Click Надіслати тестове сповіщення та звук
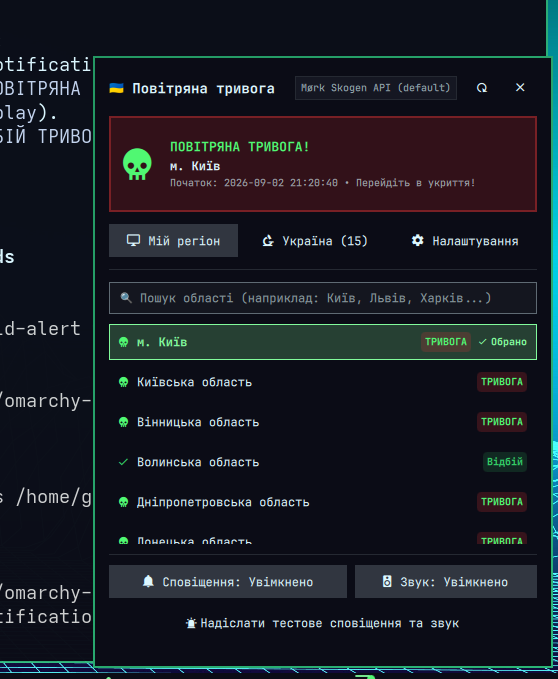Image resolution: width=558 pixels, height=679 pixels. [x=323, y=623]
